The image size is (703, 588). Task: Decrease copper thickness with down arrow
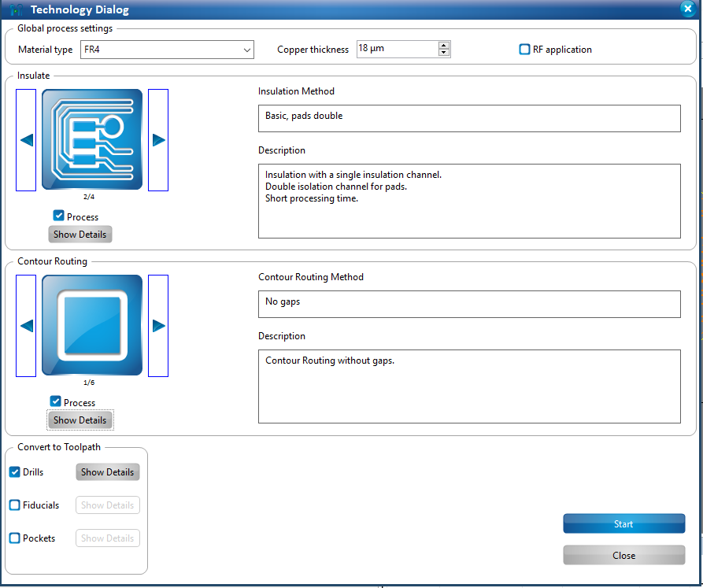coord(444,53)
